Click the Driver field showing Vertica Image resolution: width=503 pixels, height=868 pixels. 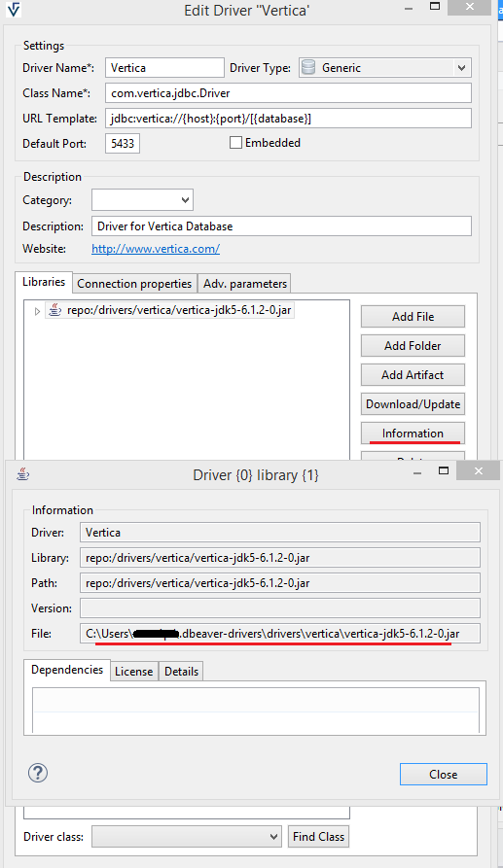(280, 533)
